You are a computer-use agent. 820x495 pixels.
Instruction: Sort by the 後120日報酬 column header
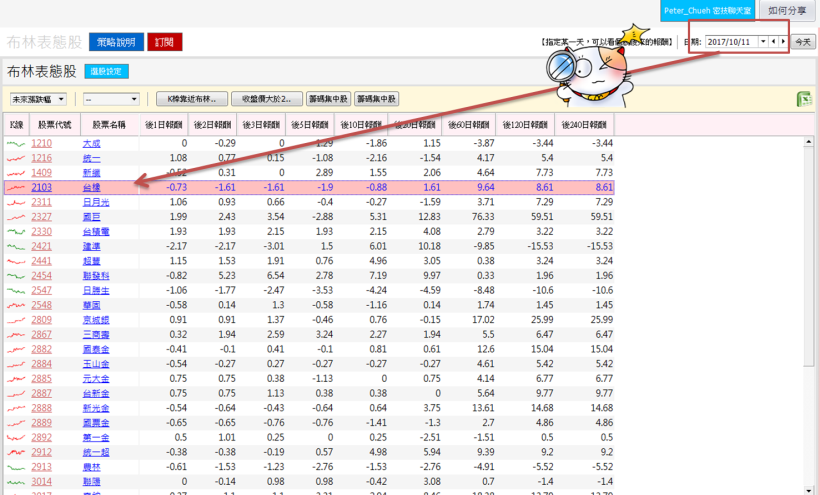click(525, 125)
